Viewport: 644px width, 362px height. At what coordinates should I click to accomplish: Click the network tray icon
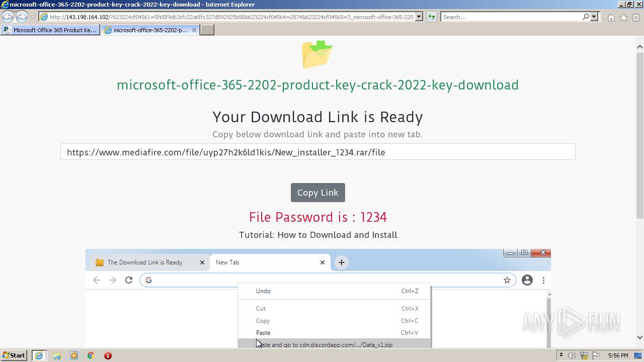(x=584, y=355)
